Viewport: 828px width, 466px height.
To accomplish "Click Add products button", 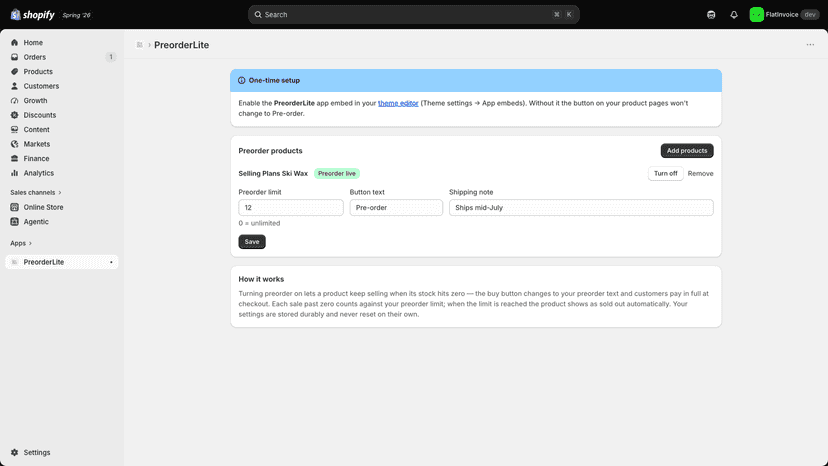I will click(686, 151).
